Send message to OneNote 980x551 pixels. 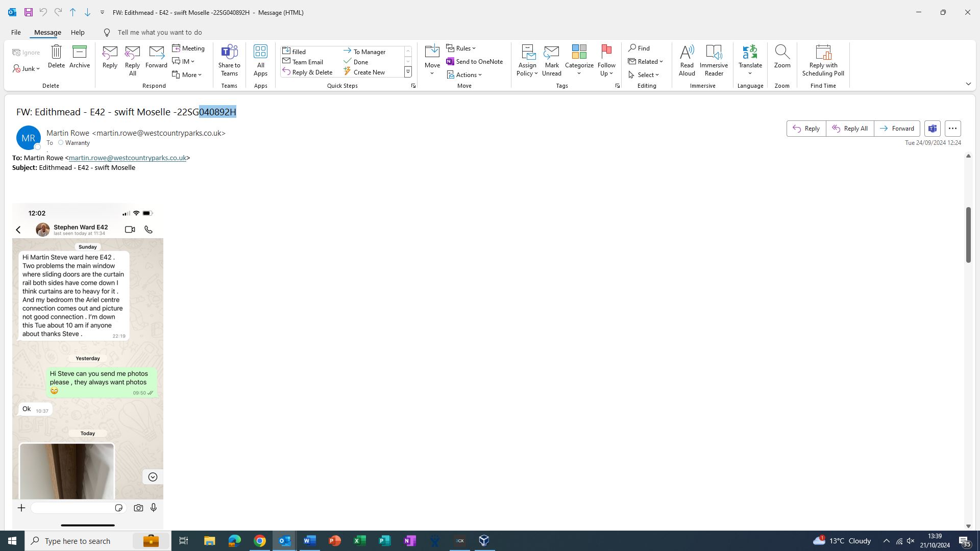474,62
